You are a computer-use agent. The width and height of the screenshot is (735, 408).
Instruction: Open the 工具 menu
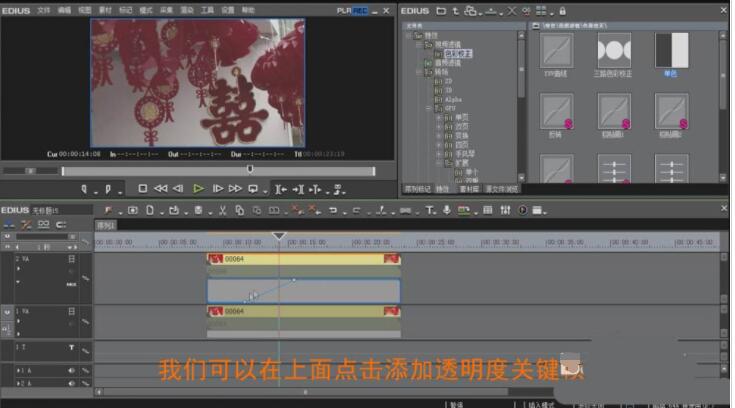pos(207,10)
